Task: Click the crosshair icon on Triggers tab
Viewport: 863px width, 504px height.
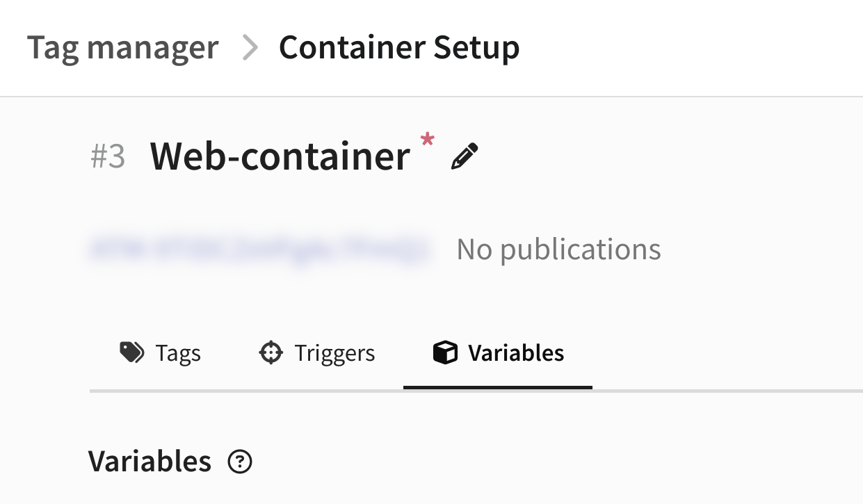Action: (x=271, y=352)
